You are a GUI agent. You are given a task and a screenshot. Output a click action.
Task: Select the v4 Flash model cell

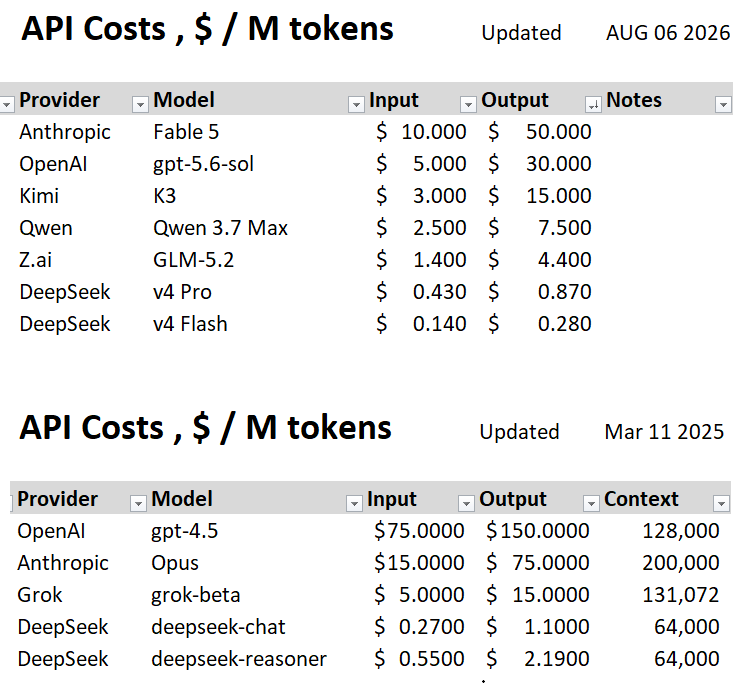[x=190, y=324]
